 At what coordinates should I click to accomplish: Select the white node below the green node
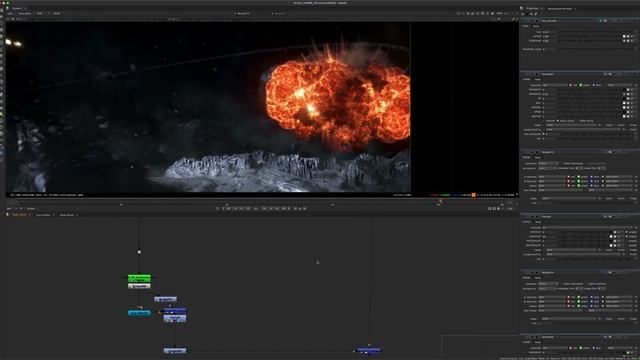pyautogui.click(x=139, y=286)
